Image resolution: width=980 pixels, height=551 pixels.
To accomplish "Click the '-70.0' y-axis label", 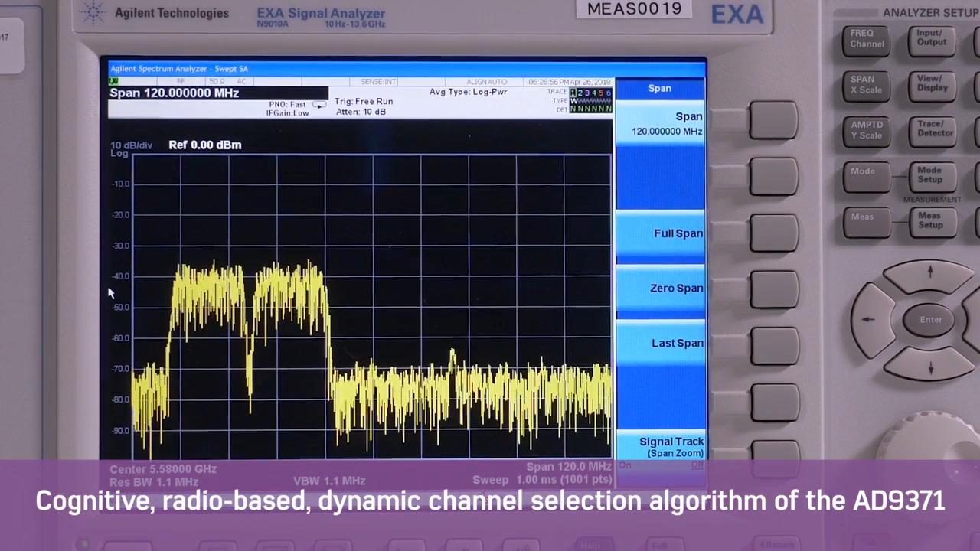I will 121,369.
